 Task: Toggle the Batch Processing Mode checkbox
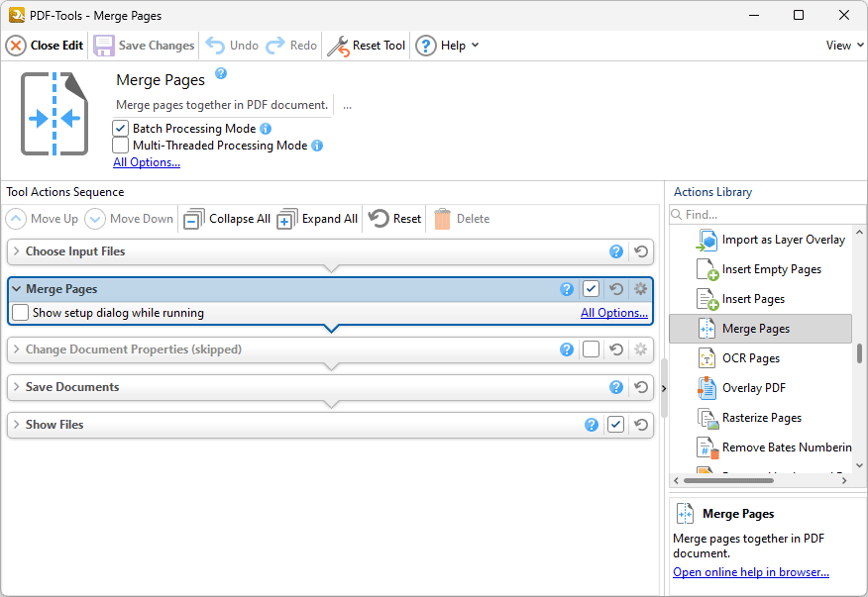pyautogui.click(x=120, y=129)
